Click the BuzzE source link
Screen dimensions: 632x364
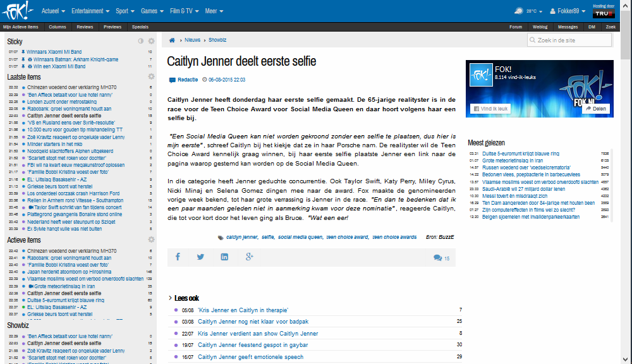tap(446, 237)
